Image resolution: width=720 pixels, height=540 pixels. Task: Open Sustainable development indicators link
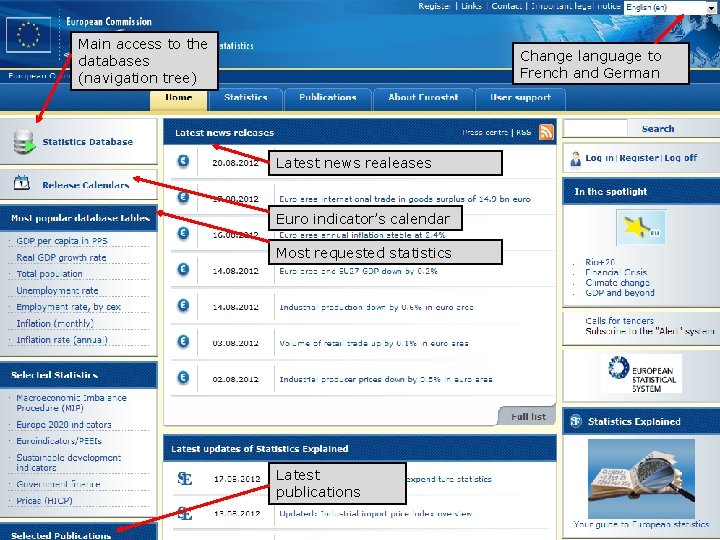(x=69, y=462)
